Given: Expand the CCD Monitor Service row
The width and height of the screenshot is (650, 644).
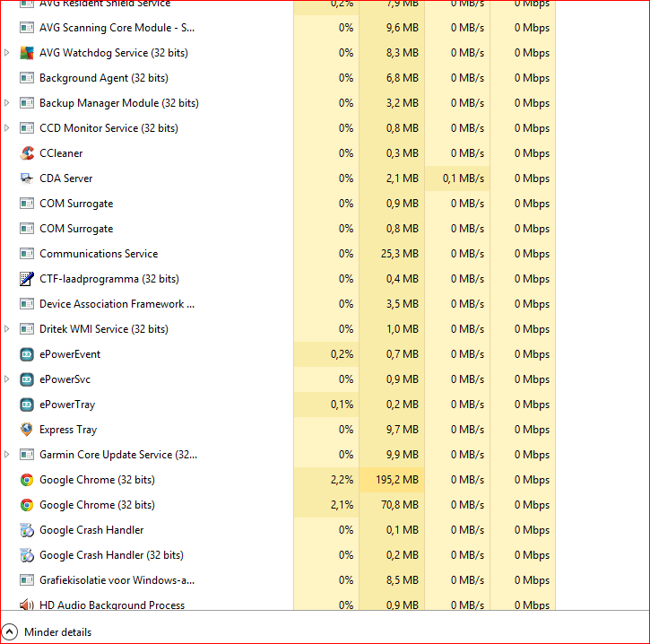Looking at the screenshot, I should (6, 128).
